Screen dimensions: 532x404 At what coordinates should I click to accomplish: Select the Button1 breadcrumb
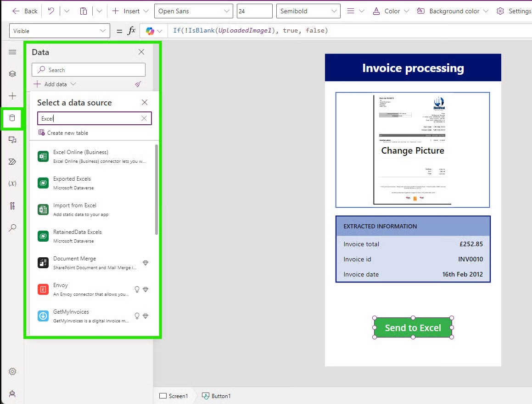click(217, 396)
